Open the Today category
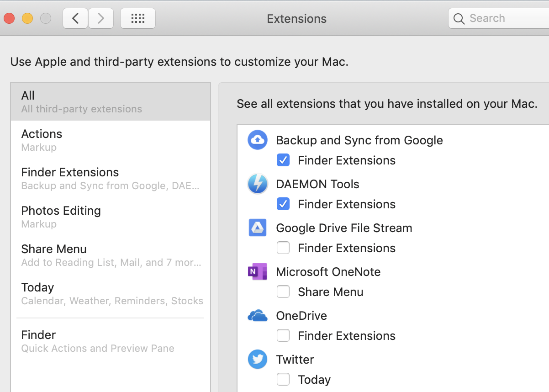 pos(111,293)
